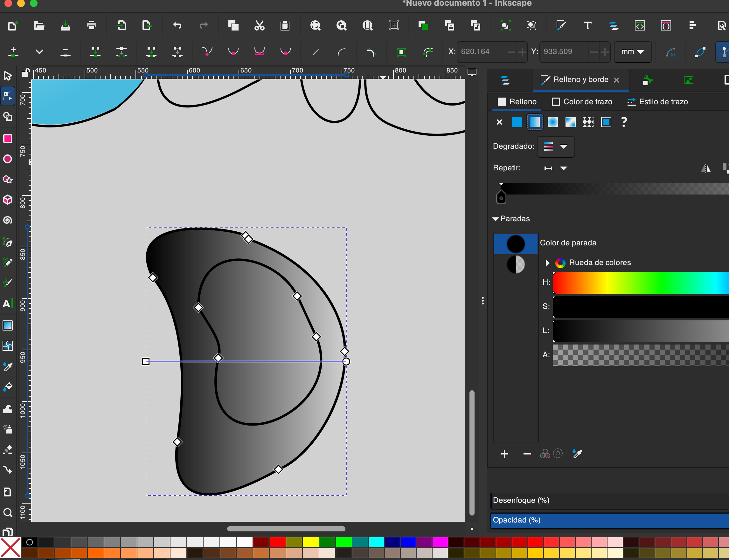
Task: Select the Paint bucket tool
Action: [x=8, y=387]
